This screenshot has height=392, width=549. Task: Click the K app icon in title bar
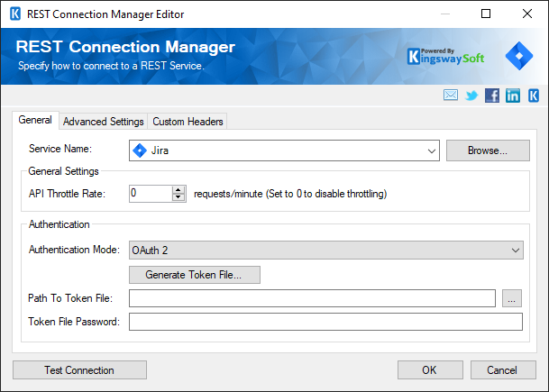(x=15, y=14)
